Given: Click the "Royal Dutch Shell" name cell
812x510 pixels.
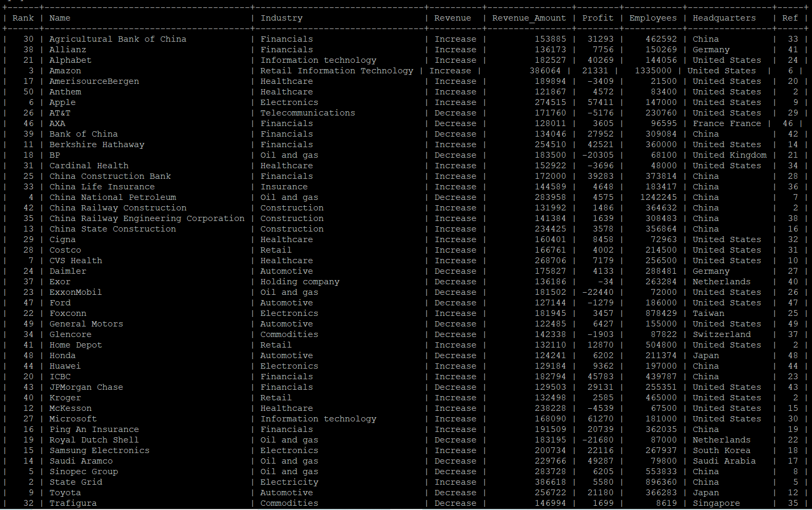Looking at the screenshot, I should click(94, 440).
